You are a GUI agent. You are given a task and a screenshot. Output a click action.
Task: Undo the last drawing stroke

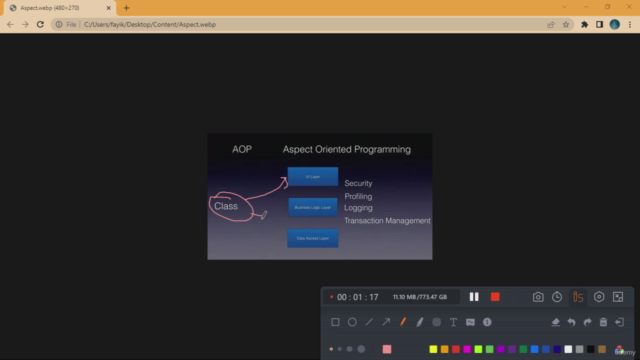tap(571, 322)
